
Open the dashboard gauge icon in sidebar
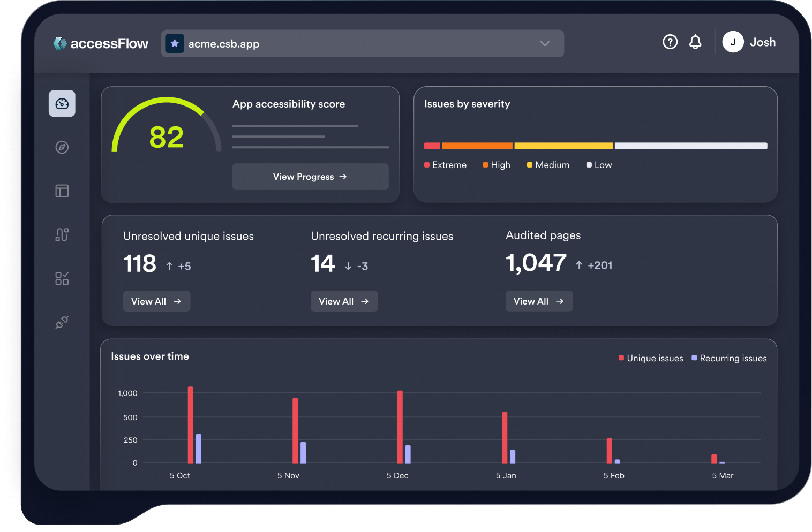click(x=62, y=103)
